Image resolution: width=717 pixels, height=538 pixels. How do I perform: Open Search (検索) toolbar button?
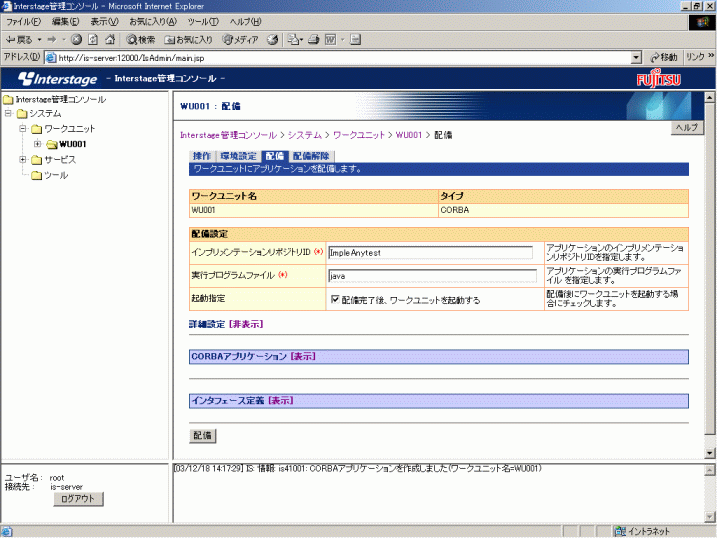coord(141,40)
